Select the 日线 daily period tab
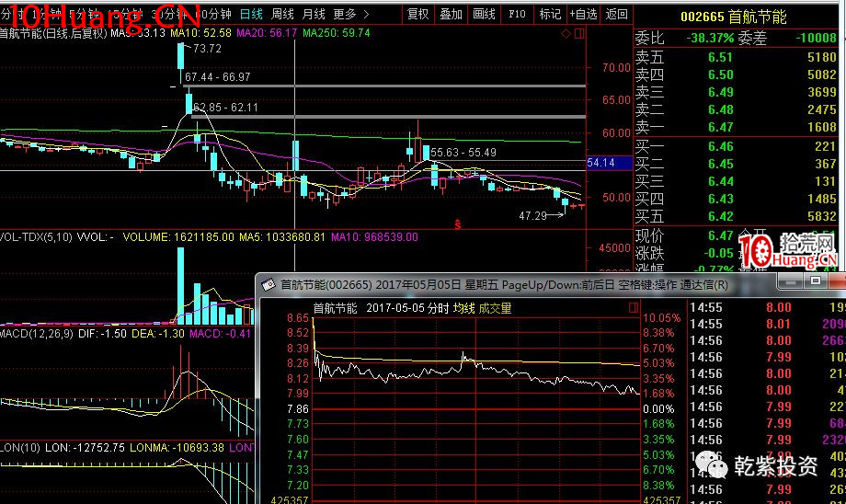Viewport: 846px width, 504px height. [251, 15]
